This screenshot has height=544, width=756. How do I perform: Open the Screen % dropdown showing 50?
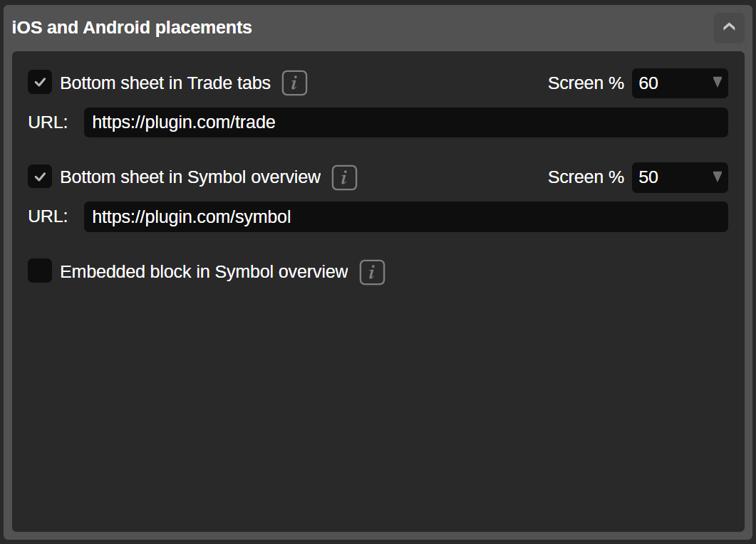tap(679, 177)
